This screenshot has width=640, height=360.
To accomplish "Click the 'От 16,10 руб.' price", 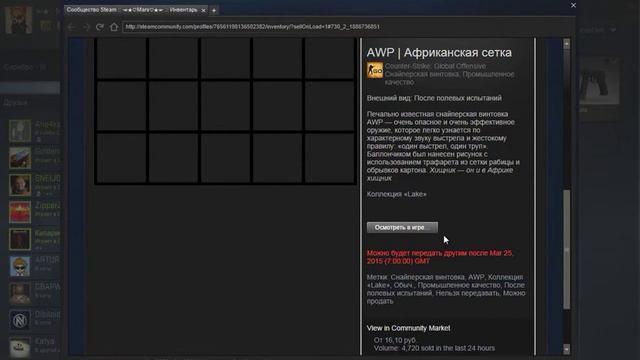I will (x=395, y=340).
